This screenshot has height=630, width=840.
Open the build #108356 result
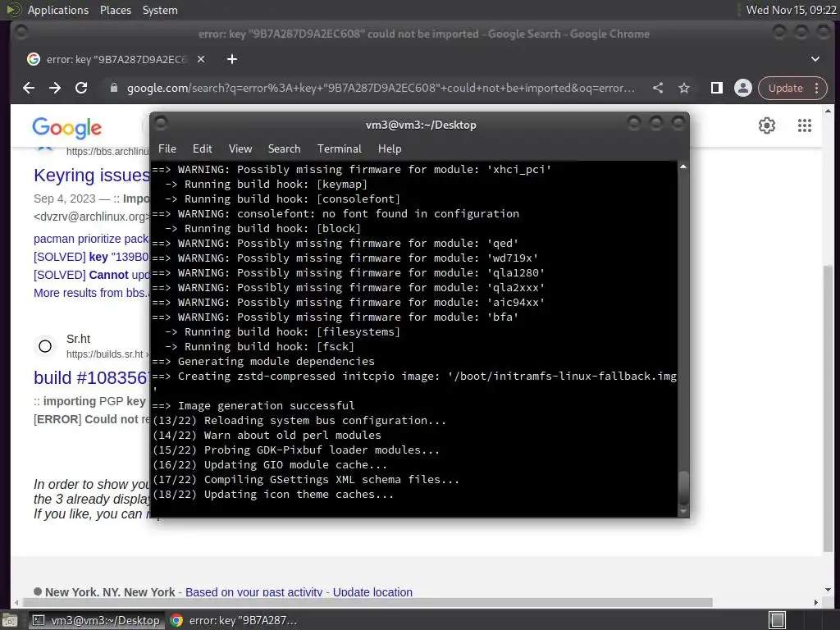click(91, 377)
